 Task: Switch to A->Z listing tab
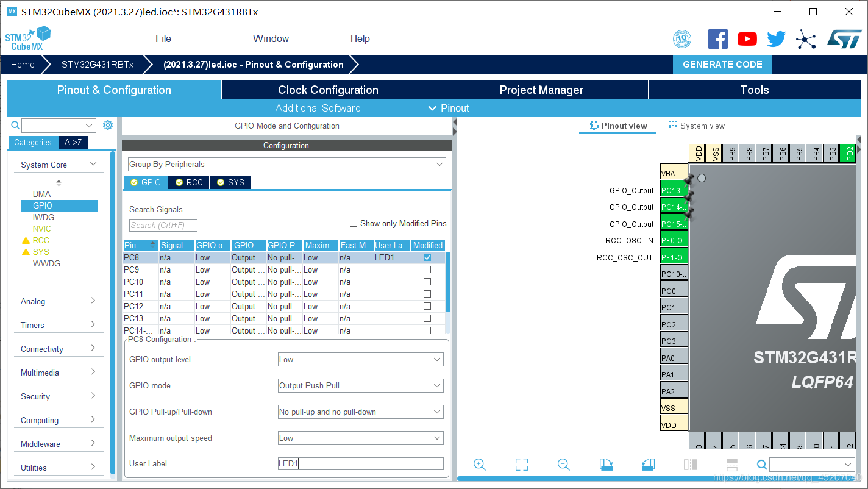tap(74, 142)
